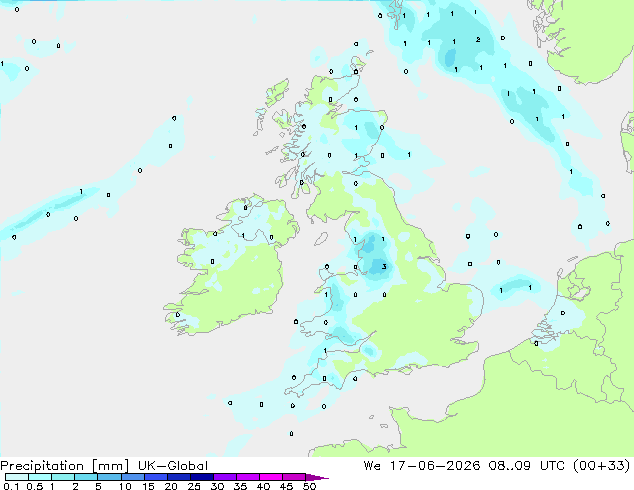Choose the purple legend swatch between 30 and 35
The height and width of the screenshot is (490, 634).
[x=225, y=477]
